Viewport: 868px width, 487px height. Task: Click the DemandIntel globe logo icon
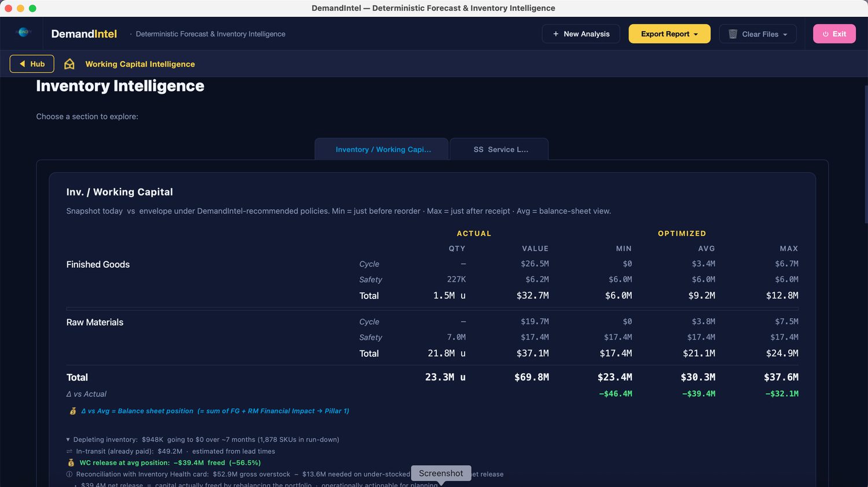click(x=24, y=32)
